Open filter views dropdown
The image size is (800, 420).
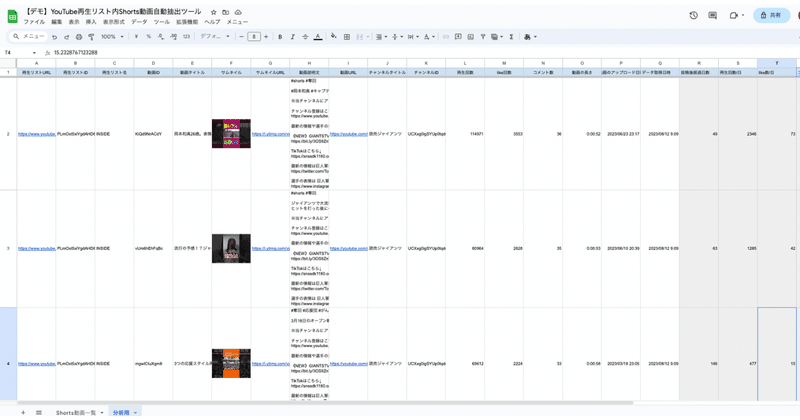pos(496,37)
